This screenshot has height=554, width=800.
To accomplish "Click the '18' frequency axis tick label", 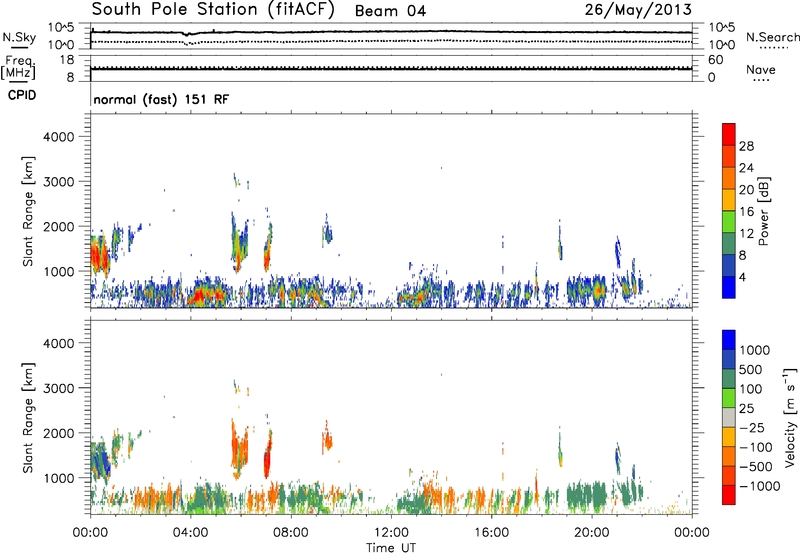I will click(68, 60).
